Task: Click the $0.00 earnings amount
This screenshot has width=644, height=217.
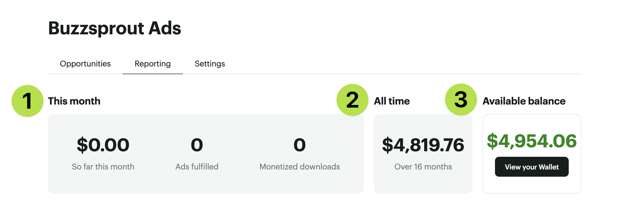Action: pyautogui.click(x=103, y=145)
